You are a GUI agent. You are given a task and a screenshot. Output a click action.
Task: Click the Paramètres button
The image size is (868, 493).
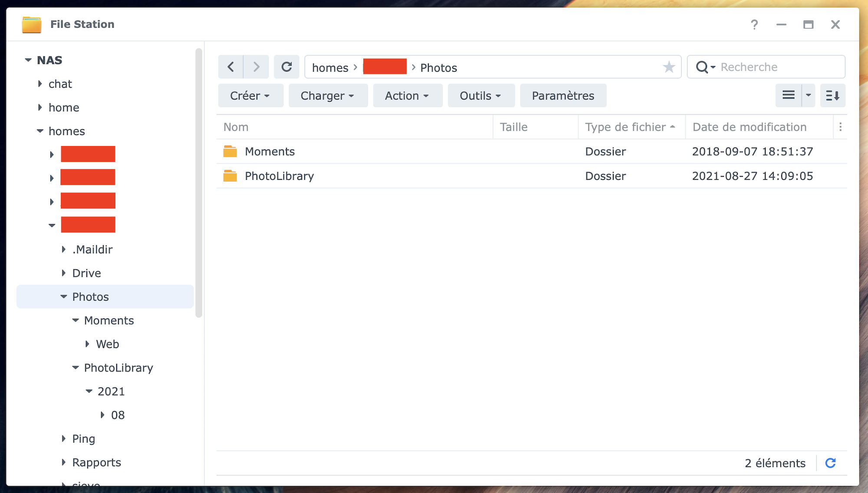tap(563, 96)
